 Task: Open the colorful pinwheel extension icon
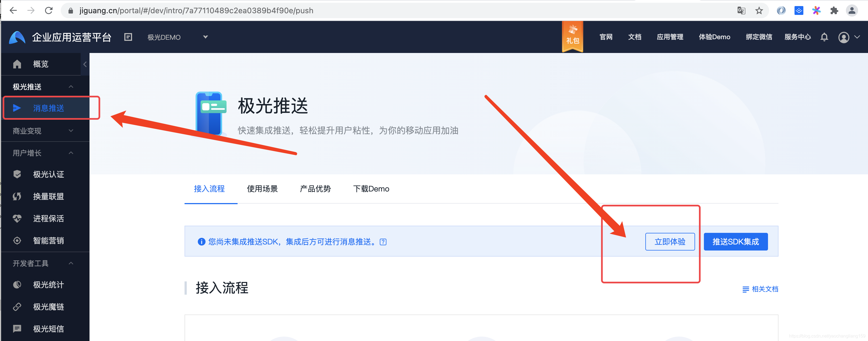click(x=816, y=10)
